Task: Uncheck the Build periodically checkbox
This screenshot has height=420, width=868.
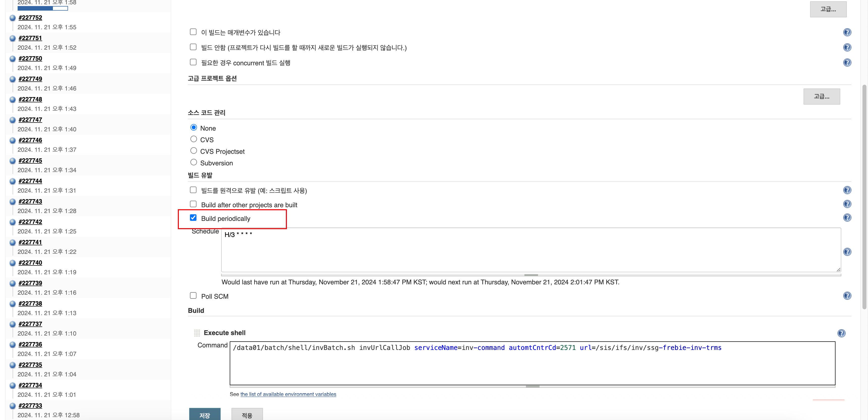Action: point(193,218)
